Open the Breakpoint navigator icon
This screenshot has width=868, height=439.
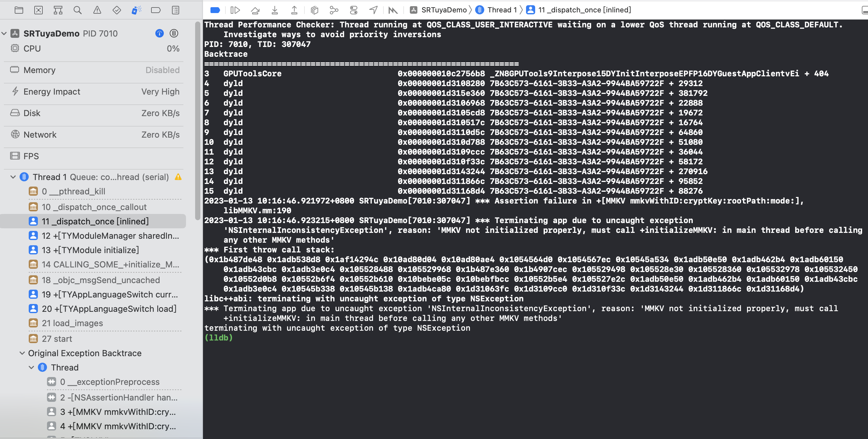[x=156, y=10]
